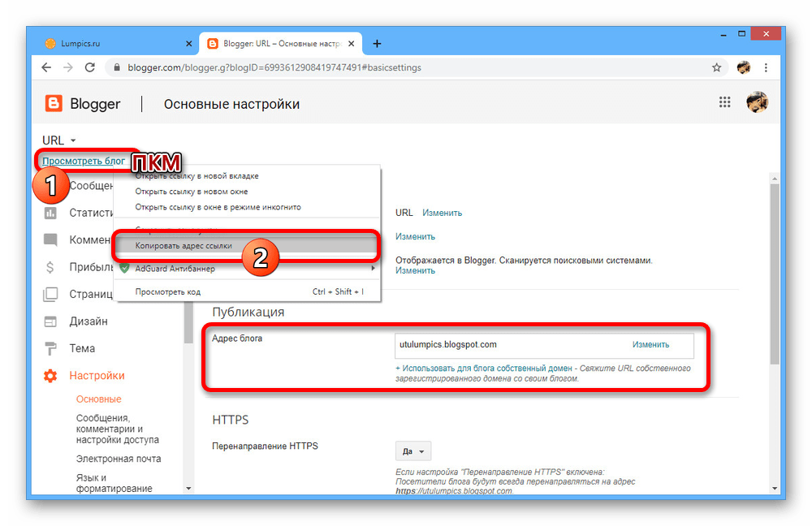Click the orange Blogger logo icon
The image size is (812, 526).
click(x=54, y=104)
